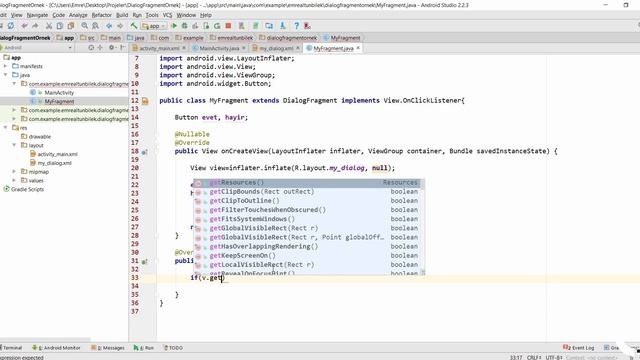Switch to the MainActivity.java editor tab
The height and width of the screenshot is (360, 640).
click(219, 48)
